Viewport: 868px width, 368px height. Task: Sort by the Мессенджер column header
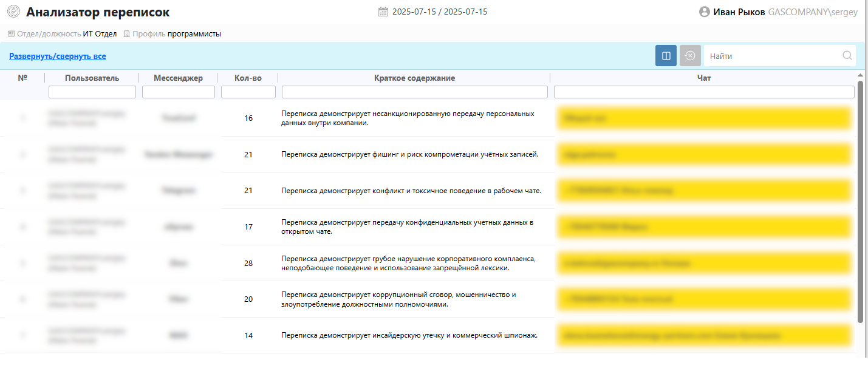pyautogui.click(x=178, y=78)
